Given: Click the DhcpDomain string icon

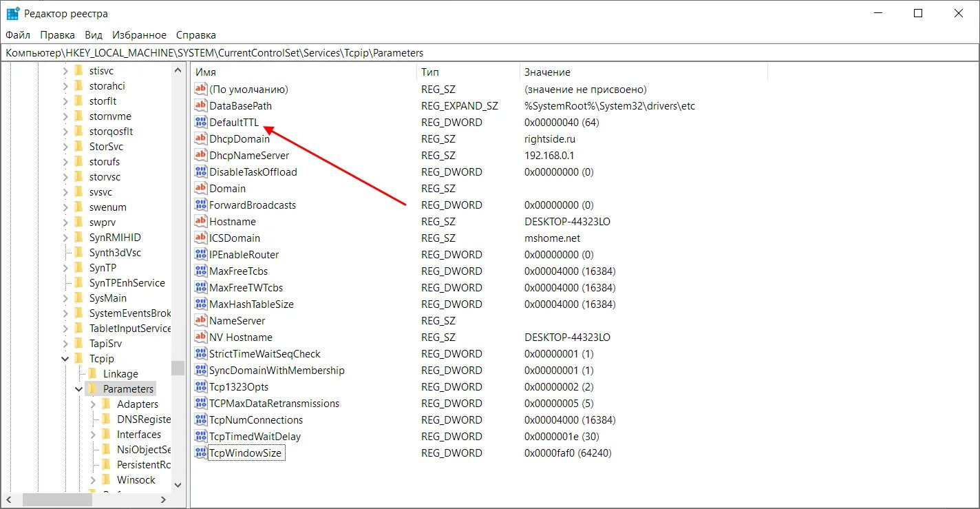Looking at the screenshot, I should [201, 139].
